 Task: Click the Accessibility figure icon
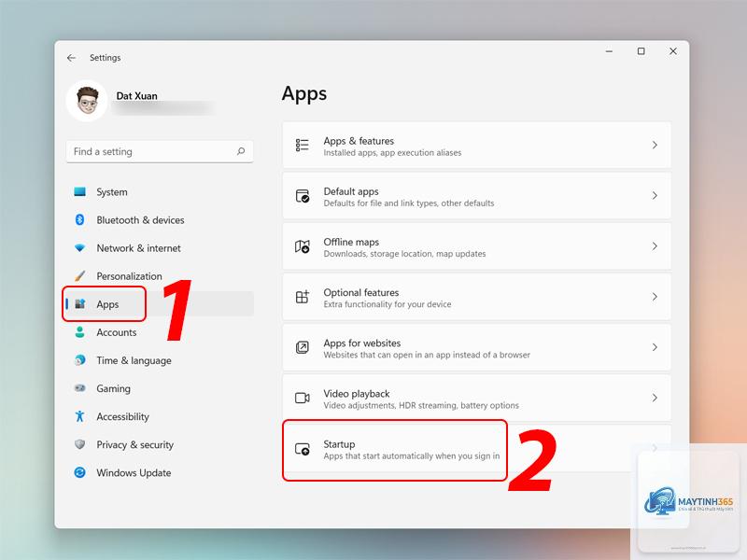(x=80, y=416)
